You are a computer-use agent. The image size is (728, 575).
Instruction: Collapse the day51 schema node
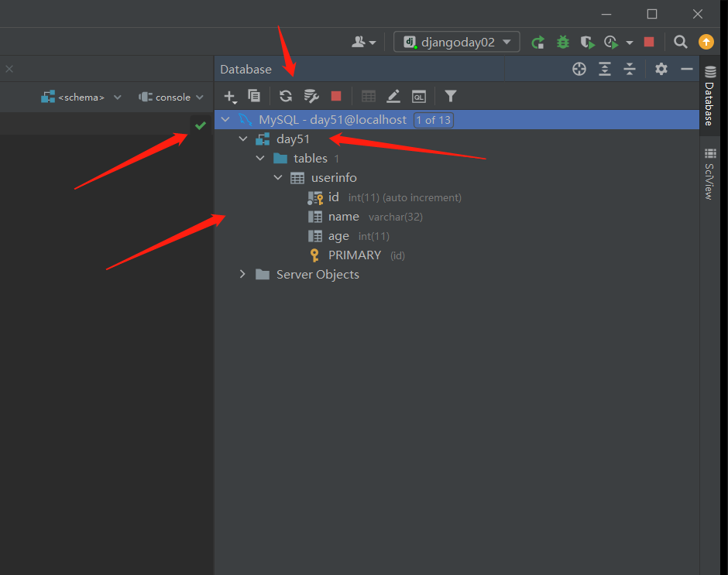[x=243, y=139]
